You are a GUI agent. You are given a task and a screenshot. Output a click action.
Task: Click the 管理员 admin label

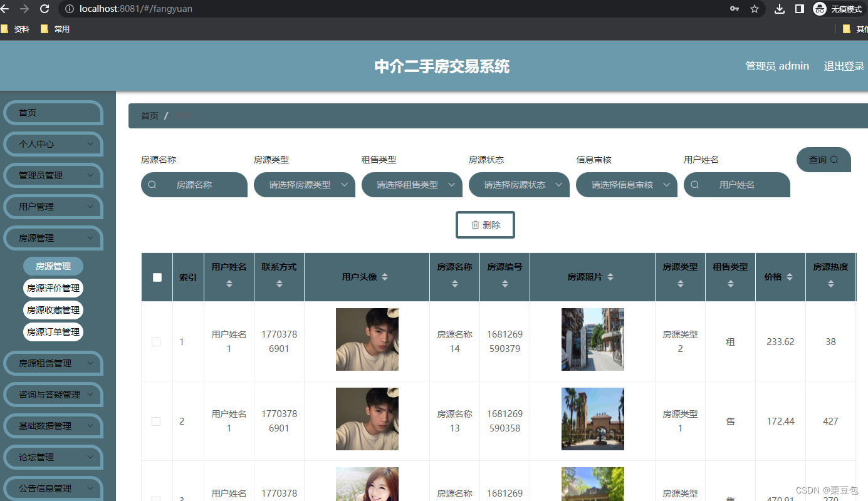point(777,66)
